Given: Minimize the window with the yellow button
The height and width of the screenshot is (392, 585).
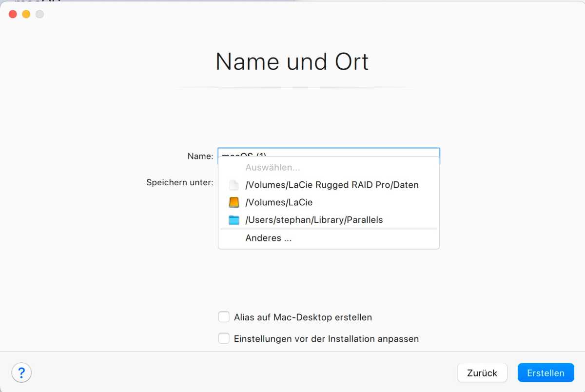Looking at the screenshot, I should pos(26,14).
